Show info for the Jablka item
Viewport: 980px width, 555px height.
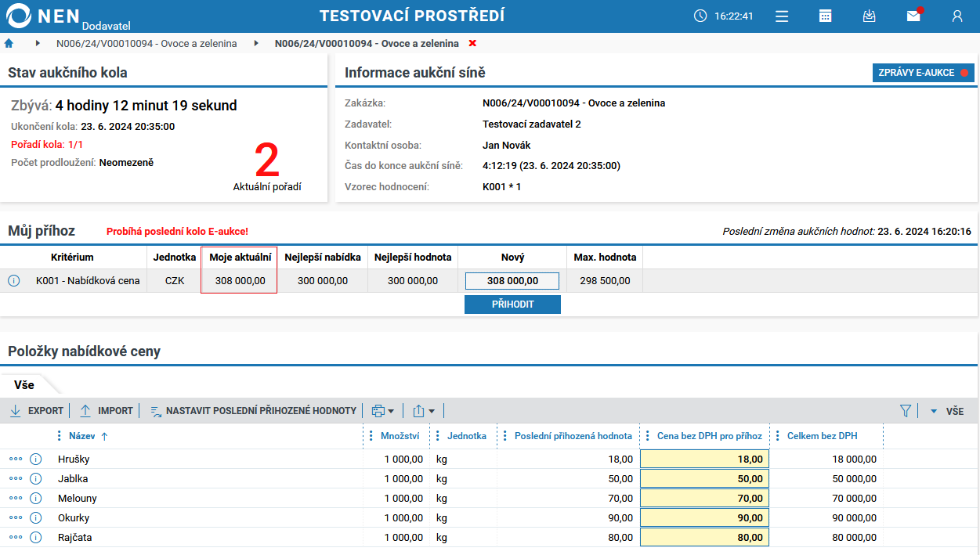[35, 478]
